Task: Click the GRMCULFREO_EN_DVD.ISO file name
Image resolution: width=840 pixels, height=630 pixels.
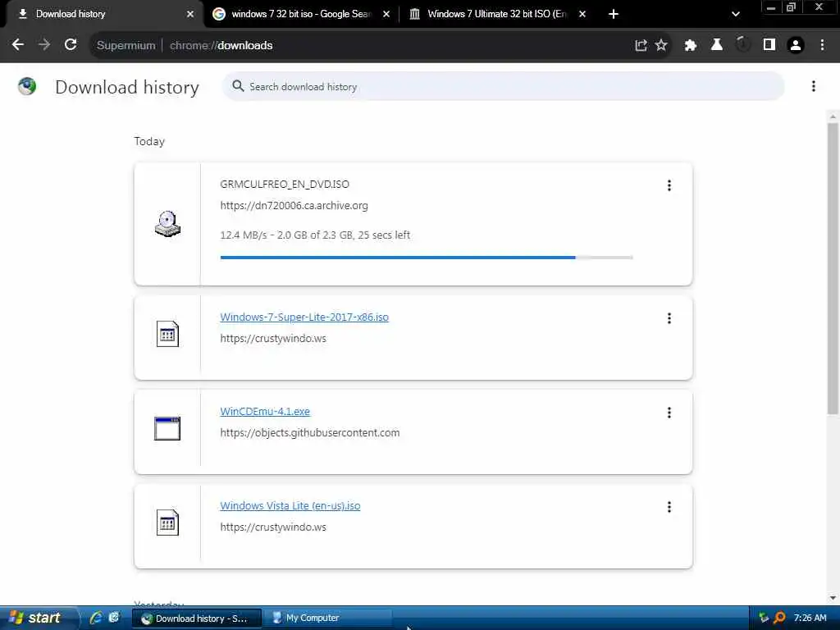Action: pyautogui.click(x=285, y=185)
